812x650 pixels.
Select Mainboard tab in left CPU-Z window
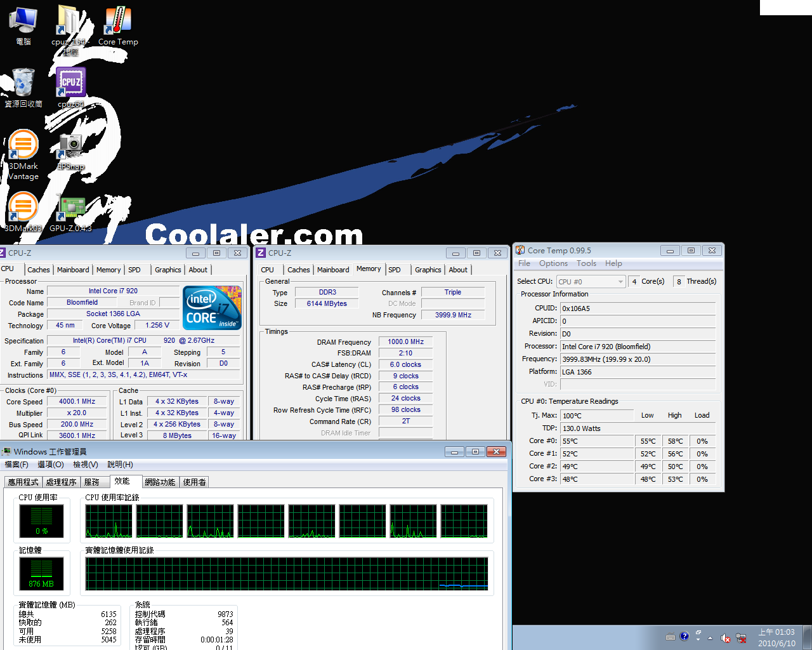[73, 270]
